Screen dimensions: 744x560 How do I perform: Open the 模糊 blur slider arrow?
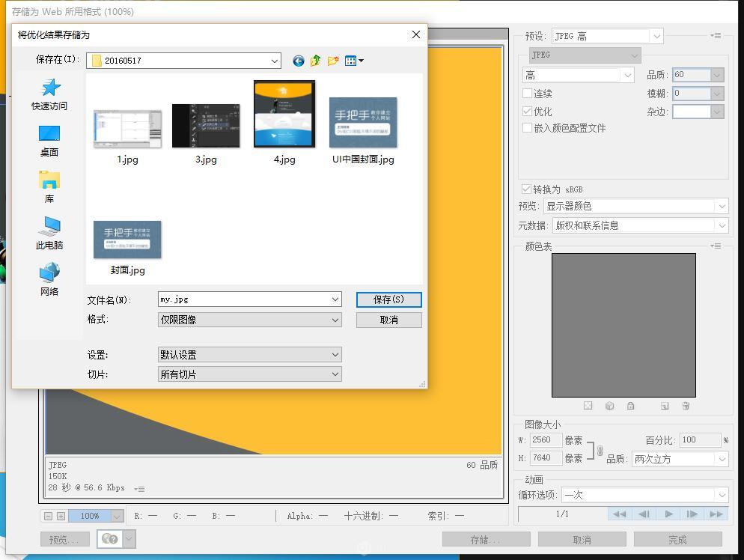717,94
